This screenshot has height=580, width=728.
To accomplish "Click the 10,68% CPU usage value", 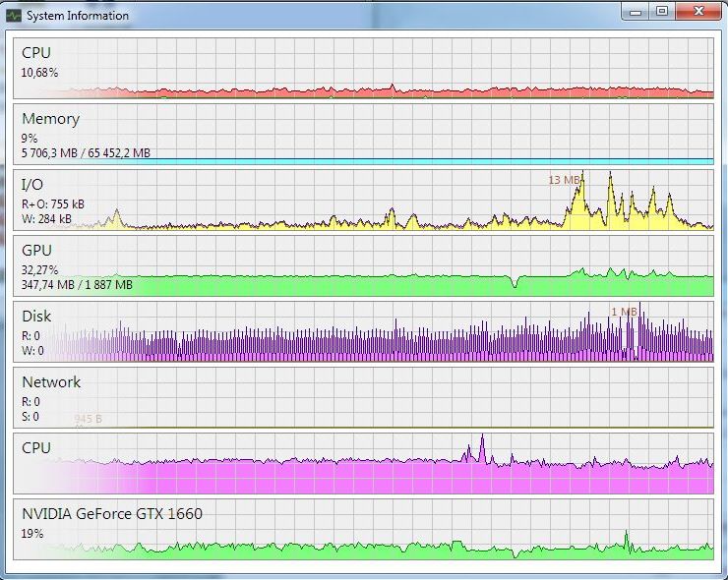I will [39, 73].
